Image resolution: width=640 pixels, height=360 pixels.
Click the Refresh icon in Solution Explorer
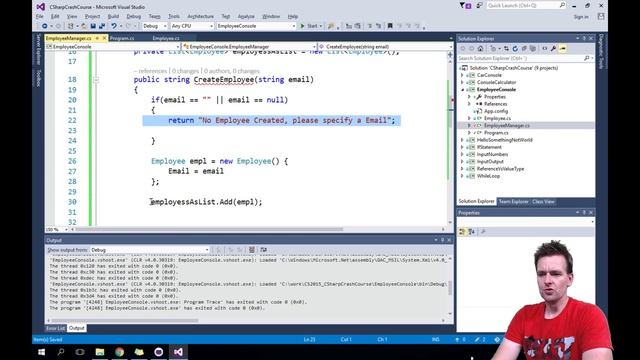(x=515, y=49)
